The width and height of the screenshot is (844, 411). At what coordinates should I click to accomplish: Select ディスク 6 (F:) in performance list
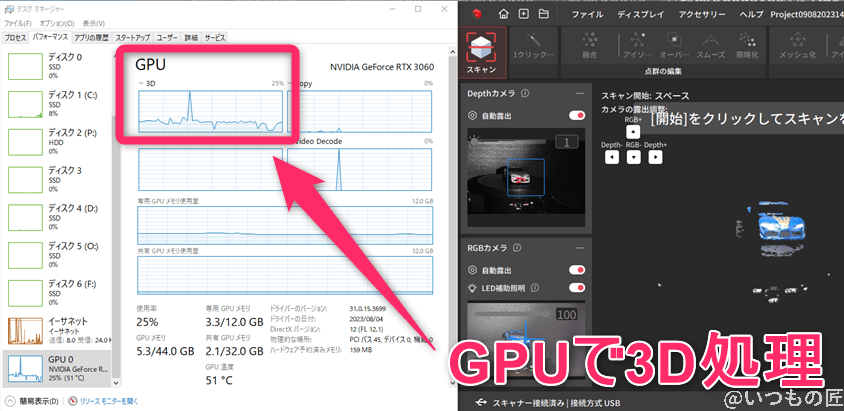click(x=57, y=292)
